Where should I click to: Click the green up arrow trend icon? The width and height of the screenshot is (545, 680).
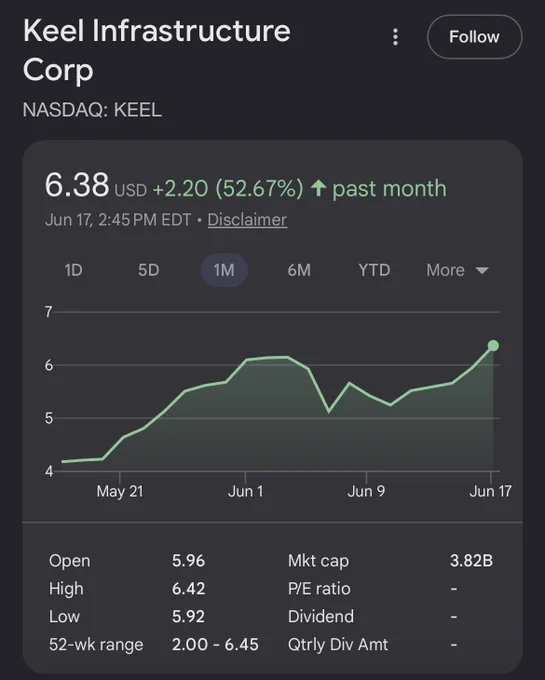318,188
